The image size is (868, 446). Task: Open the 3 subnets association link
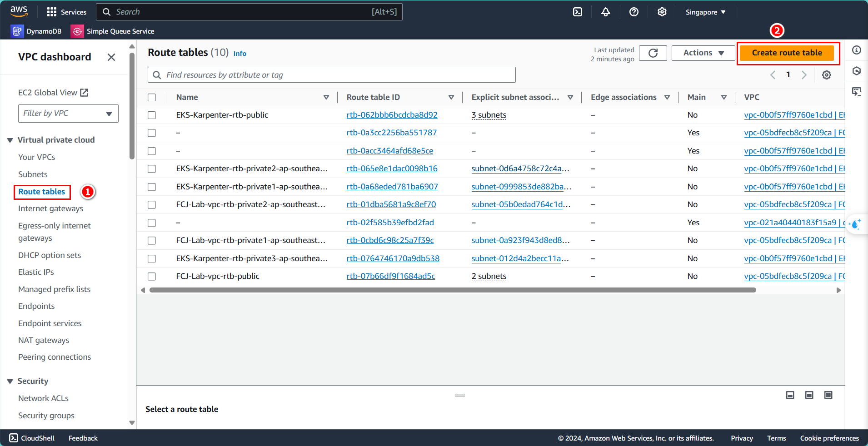click(x=489, y=115)
